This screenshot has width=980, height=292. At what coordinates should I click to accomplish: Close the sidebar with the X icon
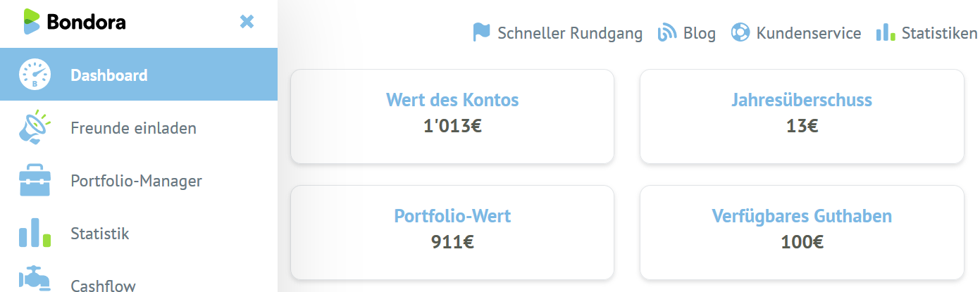(x=247, y=22)
